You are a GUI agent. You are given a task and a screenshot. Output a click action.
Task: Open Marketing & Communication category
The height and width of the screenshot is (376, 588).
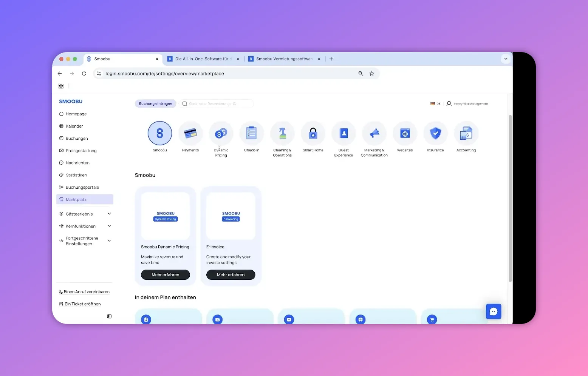point(374,133)
